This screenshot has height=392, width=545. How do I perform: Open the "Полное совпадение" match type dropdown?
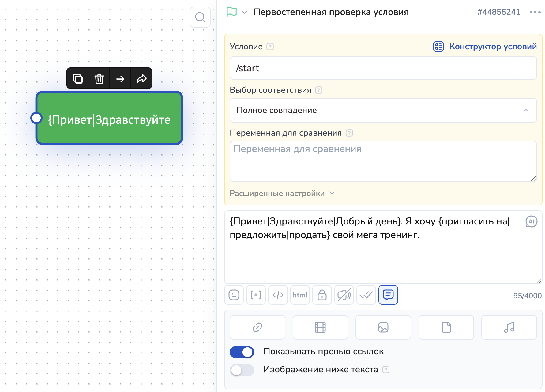[x=383, y=110]
